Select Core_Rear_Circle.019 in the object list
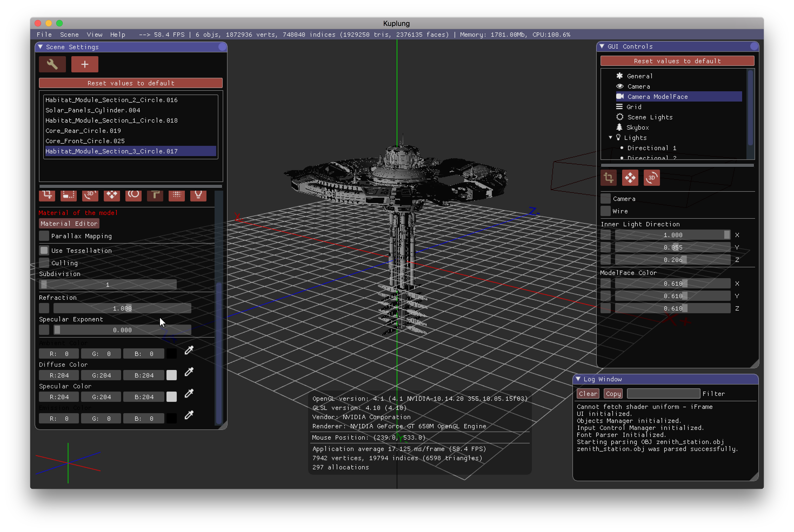The width and height of the screenshot is (794, 532). (x=83, y=131)
